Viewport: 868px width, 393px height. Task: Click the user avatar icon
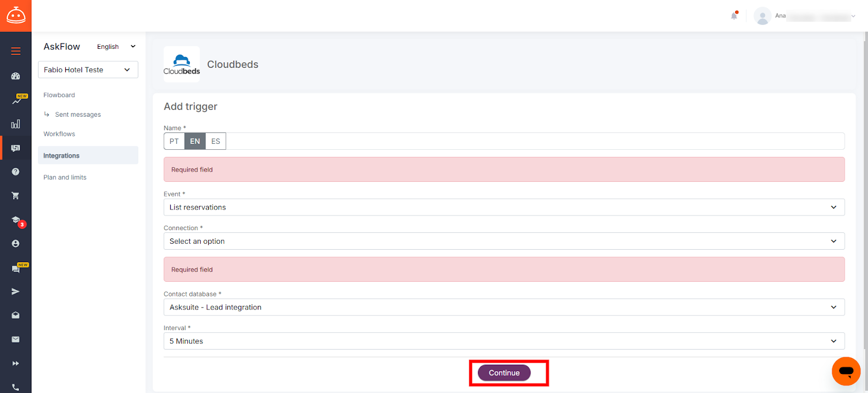coord(762,16)
